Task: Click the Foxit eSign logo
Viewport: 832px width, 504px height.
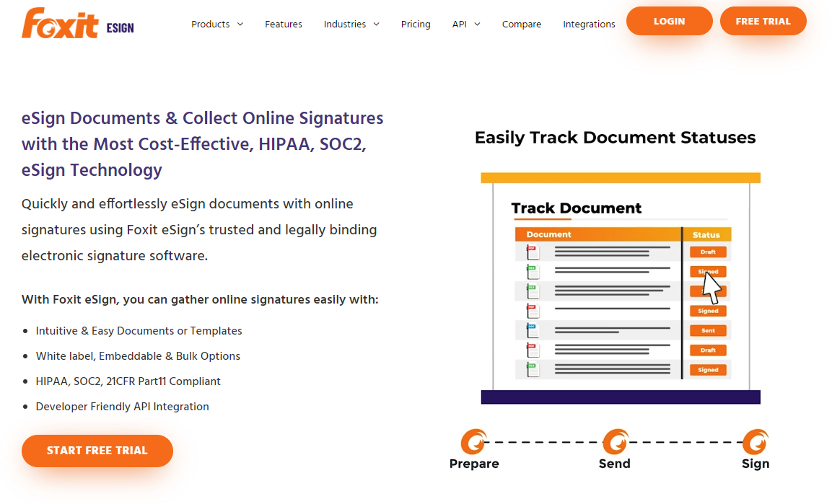Action: coord(77,23)
